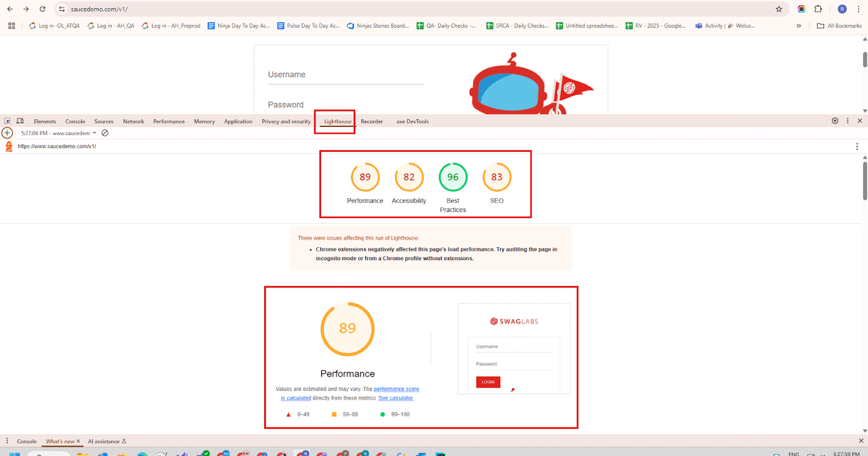The width and height of the screenshot is (868, 456).
Task: Open DevTools settings gear
Action: [835, 121]
